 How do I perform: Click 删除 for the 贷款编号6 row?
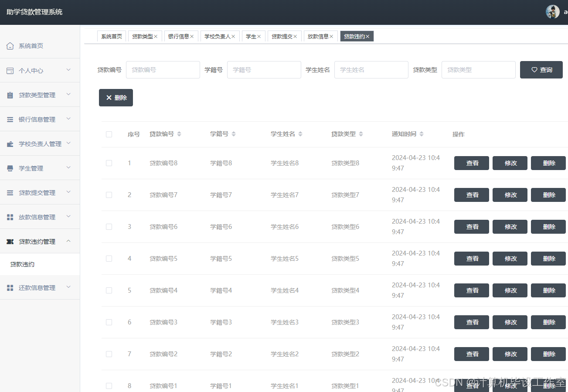(x=548, y=227)
